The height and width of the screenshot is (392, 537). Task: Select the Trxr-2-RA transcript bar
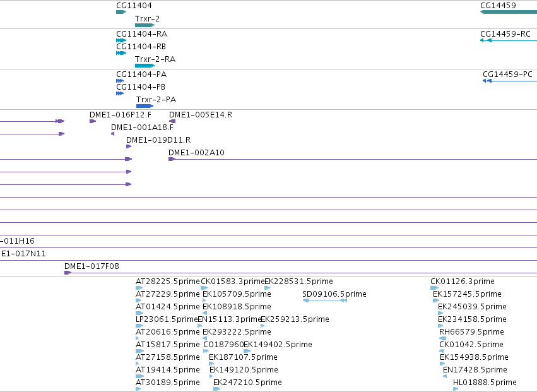tap(145, 66)
